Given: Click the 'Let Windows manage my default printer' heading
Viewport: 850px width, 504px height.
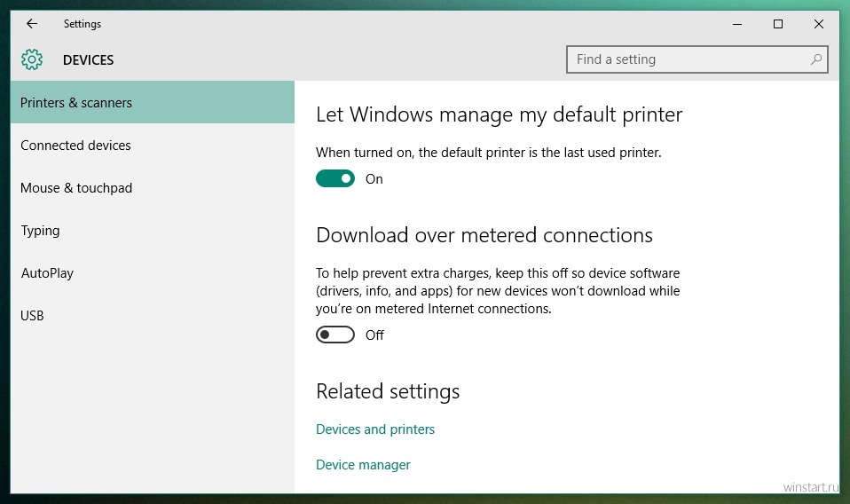Looking at the screenshot, I should (x=499, y=114).
